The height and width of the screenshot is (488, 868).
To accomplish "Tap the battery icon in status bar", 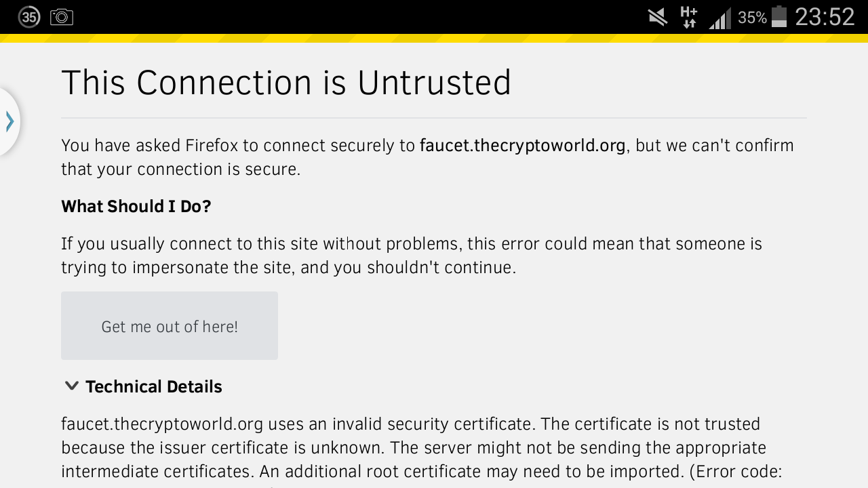I will pos(779,16).
